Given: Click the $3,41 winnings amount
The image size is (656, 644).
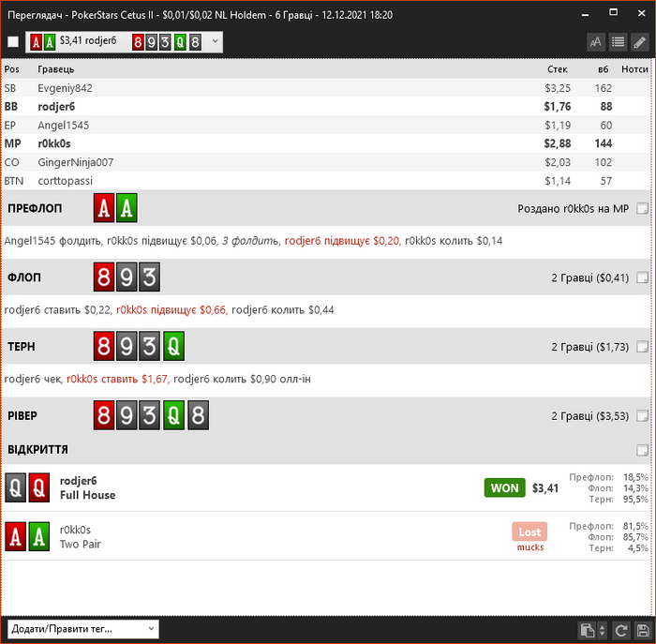Looking at the screenshot, I should click(545, 487).
